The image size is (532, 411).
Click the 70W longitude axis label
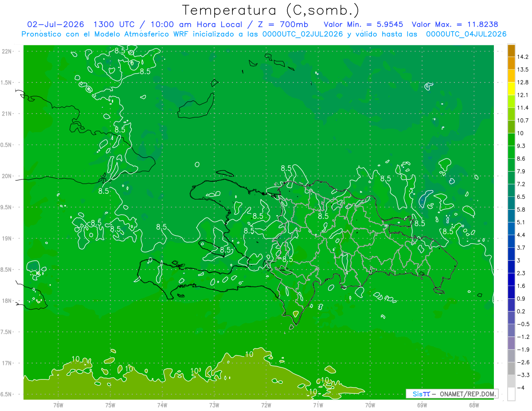[370, 405]
